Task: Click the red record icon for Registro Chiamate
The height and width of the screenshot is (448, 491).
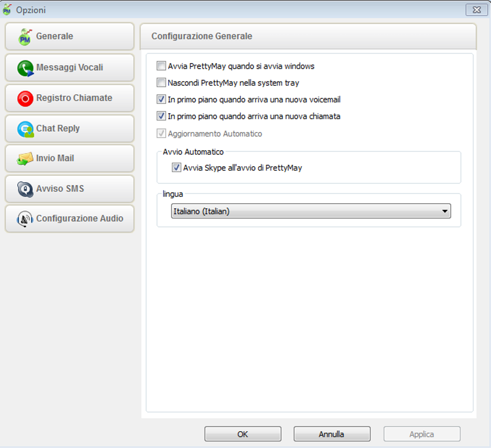Action: pyautogui.click(x=26, y=98)
